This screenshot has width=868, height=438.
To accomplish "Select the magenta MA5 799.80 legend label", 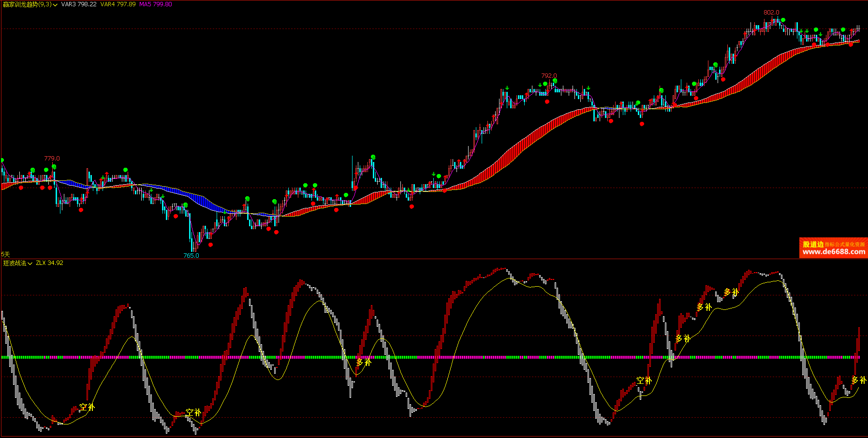I will 155,4.
